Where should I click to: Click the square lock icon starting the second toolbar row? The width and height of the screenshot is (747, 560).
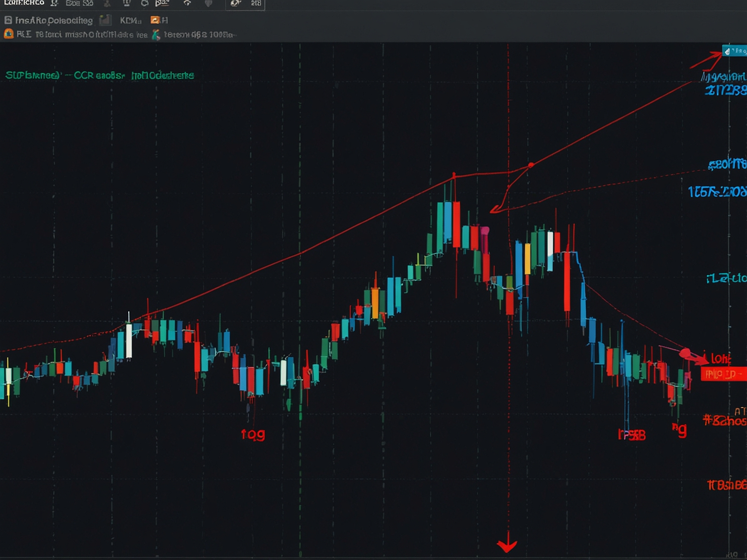(8, 20)
